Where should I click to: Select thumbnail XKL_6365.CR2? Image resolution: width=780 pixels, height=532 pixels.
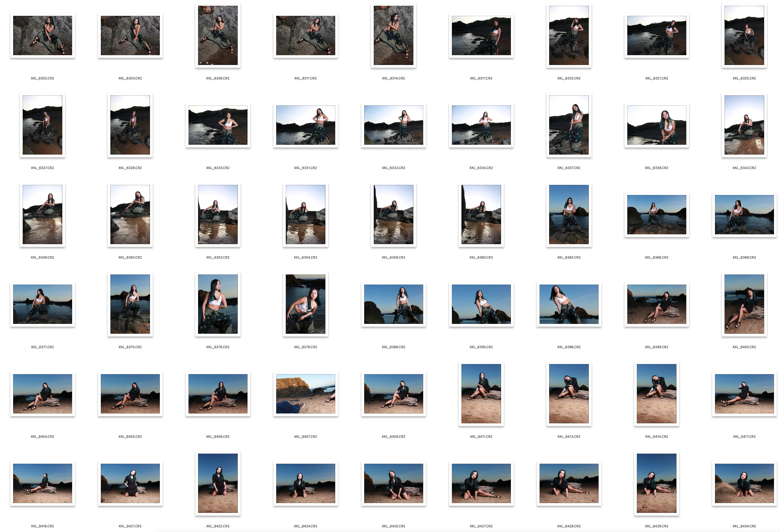(x=569, y=215)
